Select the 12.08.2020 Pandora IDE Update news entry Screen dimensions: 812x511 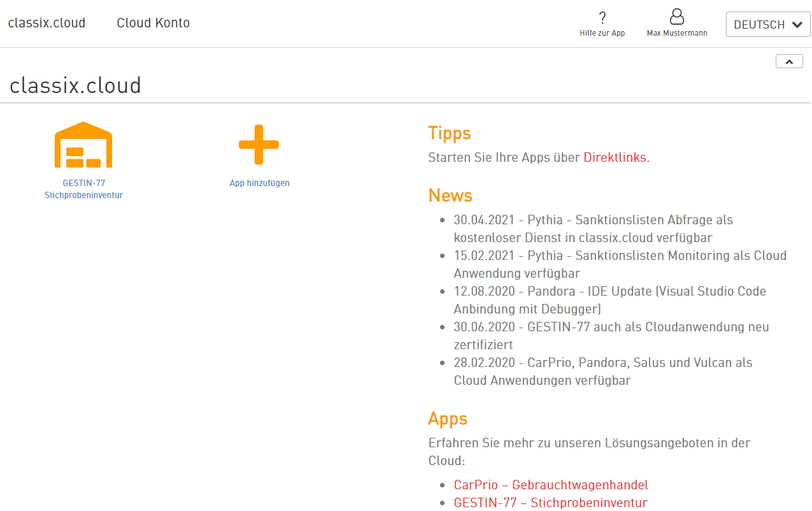609,300
